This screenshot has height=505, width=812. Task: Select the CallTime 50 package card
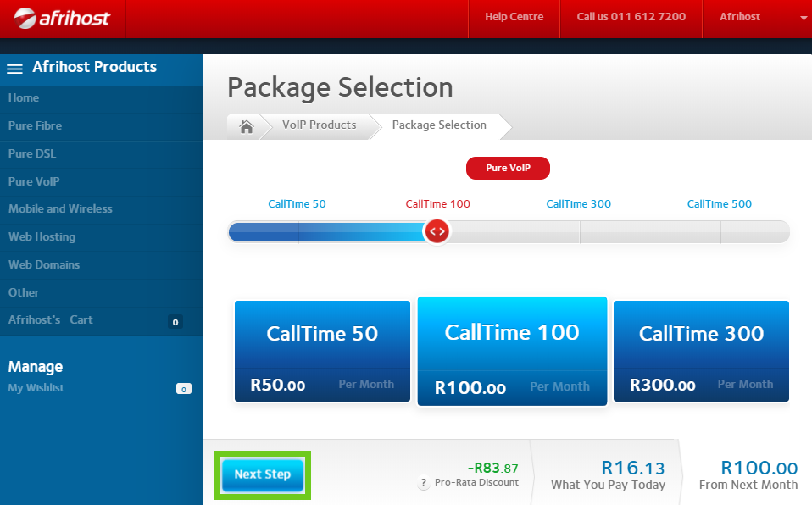pyautogui.click(x=322, y=351)
